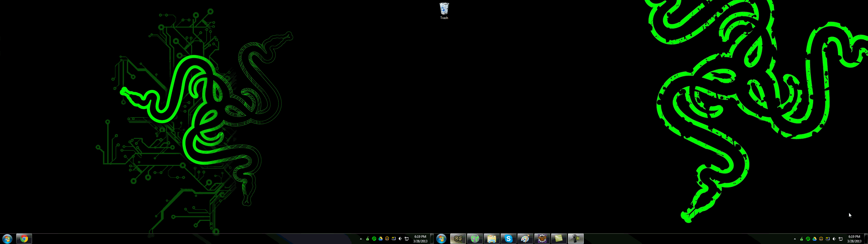
Task: Launch Google Chrome from the taskbar
Action: 24,239
